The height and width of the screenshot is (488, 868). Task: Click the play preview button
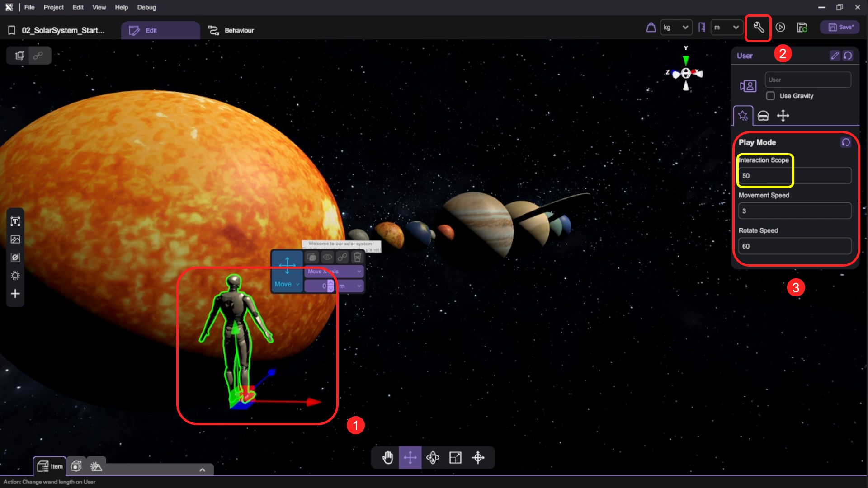pyautogui.click(x=780, y=28)
